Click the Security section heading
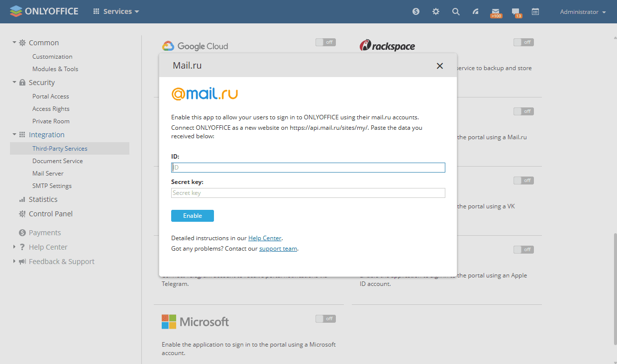The image size is (617, 364). [42, 83]
